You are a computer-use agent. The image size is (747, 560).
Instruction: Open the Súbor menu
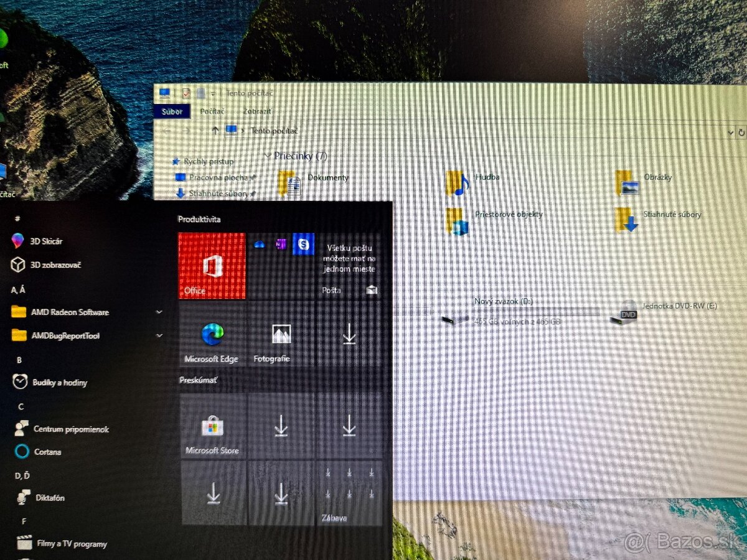[172, 111]
